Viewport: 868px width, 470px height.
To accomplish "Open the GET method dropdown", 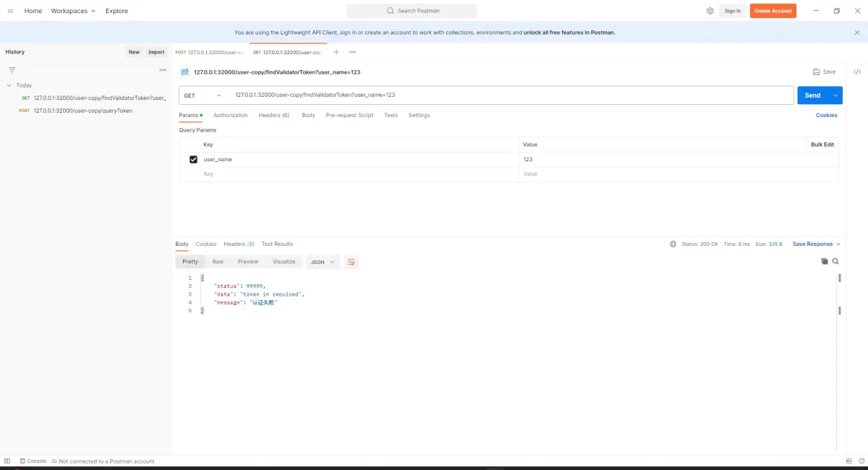I will tap(203, 95).
